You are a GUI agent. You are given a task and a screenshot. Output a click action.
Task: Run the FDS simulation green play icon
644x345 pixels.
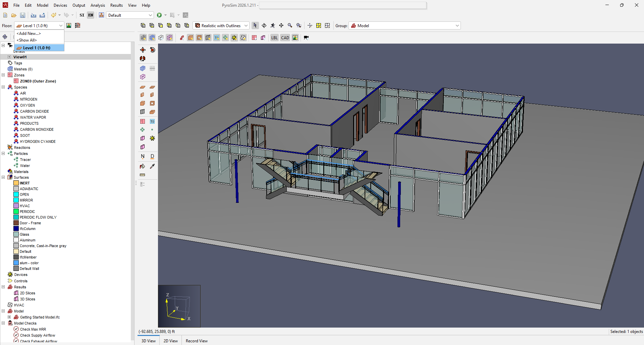click(x=159, y=15)
